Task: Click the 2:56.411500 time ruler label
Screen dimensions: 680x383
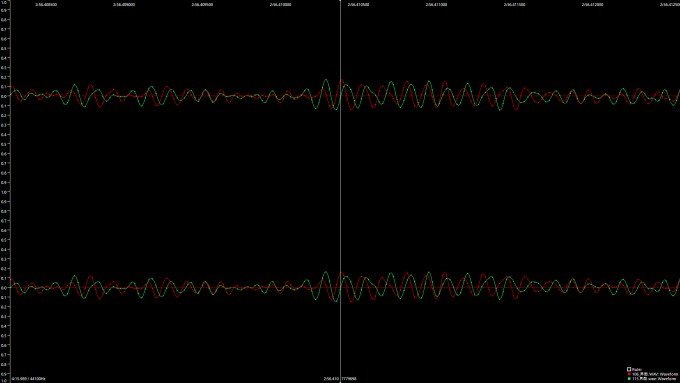Action: [514, 4]
